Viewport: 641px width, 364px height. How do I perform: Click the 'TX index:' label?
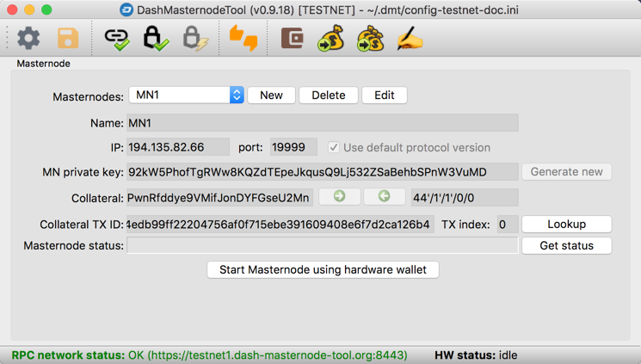465,225
